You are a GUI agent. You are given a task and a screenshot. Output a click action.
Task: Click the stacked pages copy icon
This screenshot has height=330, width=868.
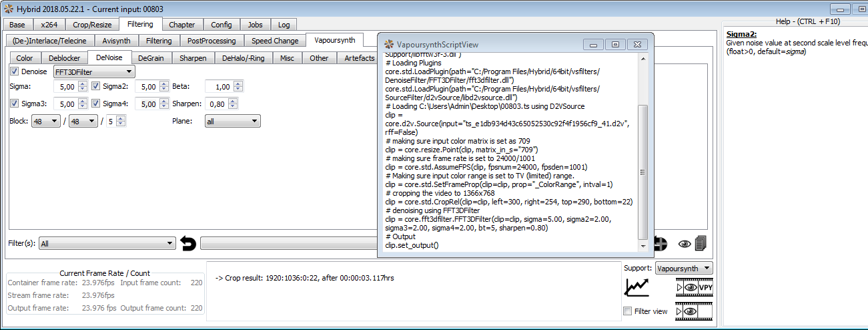point(700,244)
